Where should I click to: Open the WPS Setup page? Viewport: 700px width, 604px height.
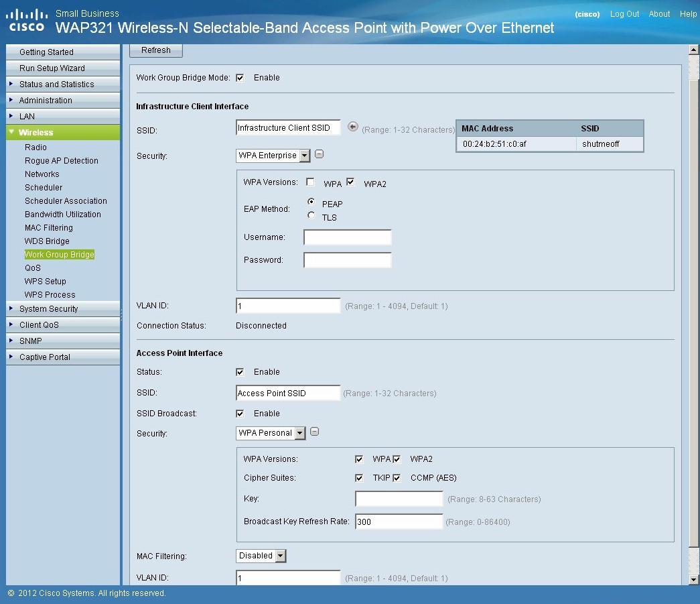(x=45, y=282)
